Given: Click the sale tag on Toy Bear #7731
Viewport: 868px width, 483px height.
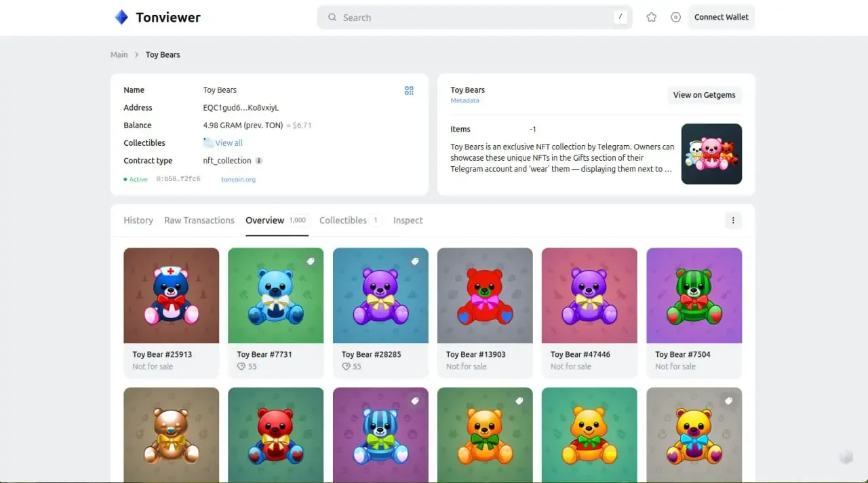Looking at the screenshot, I should pos(311,261).
